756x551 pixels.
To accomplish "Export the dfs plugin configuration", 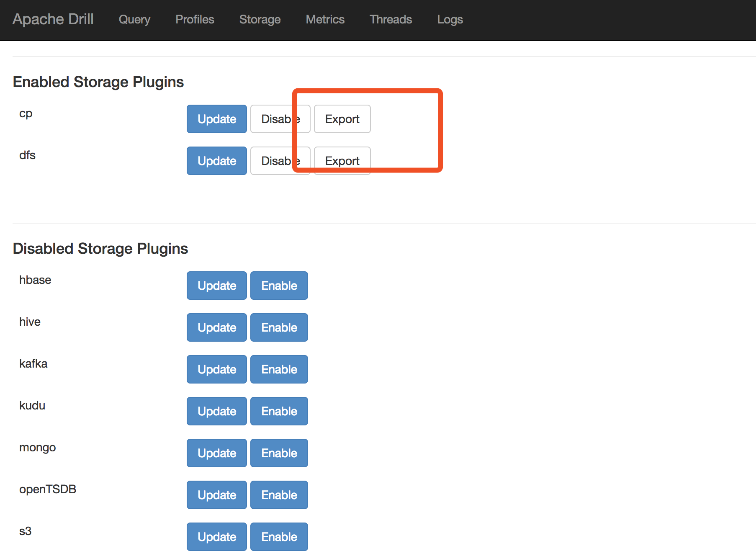I will point(342,161).
